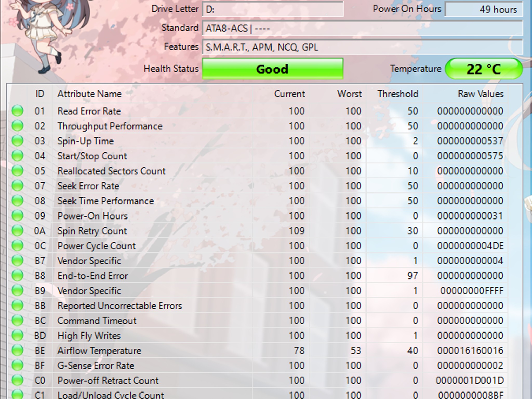Select the Command Timeout attribute name
Image resolution: width=532 pixels, height=399 pixels.
97,321
